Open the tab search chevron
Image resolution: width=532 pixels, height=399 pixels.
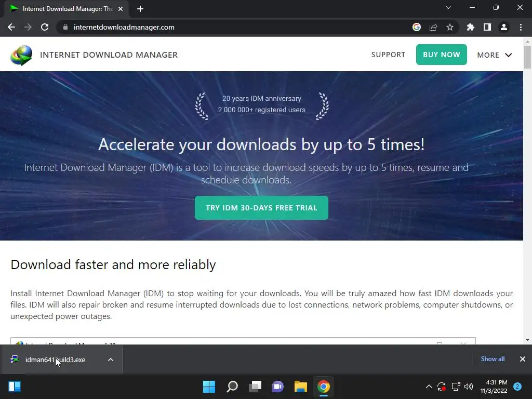(x=448, y=7)
